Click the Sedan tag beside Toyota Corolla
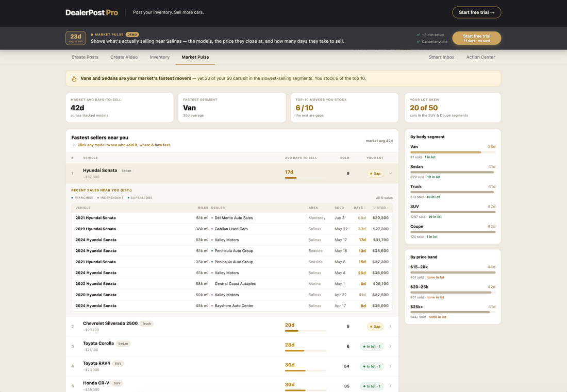 click(x=123, y=344)
